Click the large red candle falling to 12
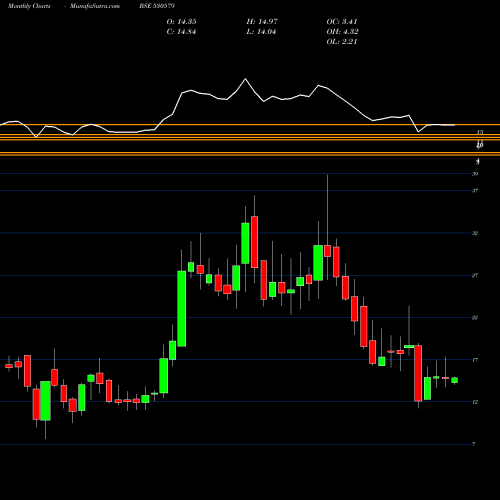The image size is (500, 500). click(418, 373)
